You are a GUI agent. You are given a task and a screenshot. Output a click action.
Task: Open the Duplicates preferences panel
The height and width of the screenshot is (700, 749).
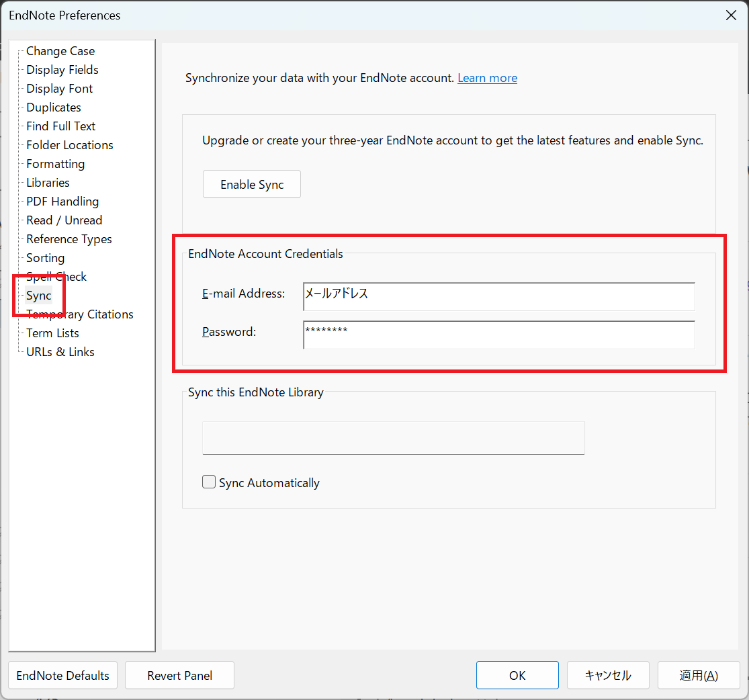tap(53, 107)
